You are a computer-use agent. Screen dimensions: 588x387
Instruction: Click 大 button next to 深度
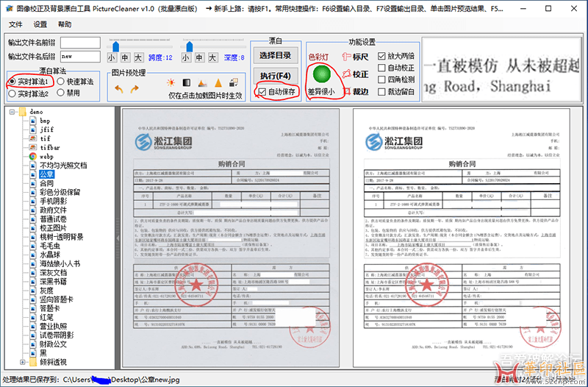coord(212,57)
